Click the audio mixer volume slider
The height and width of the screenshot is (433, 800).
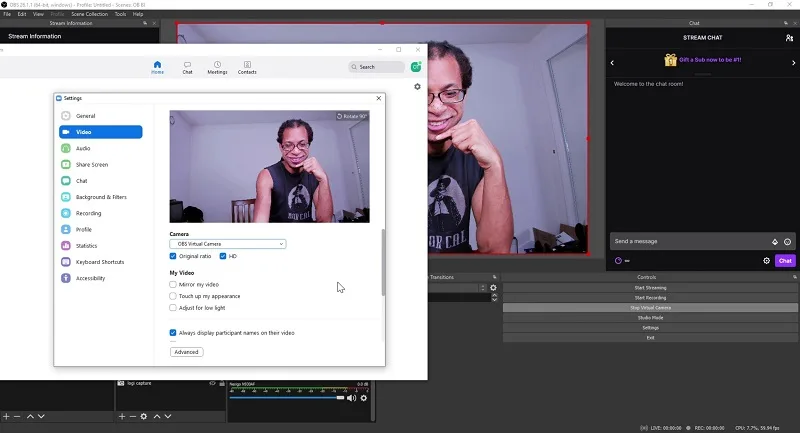287,398
